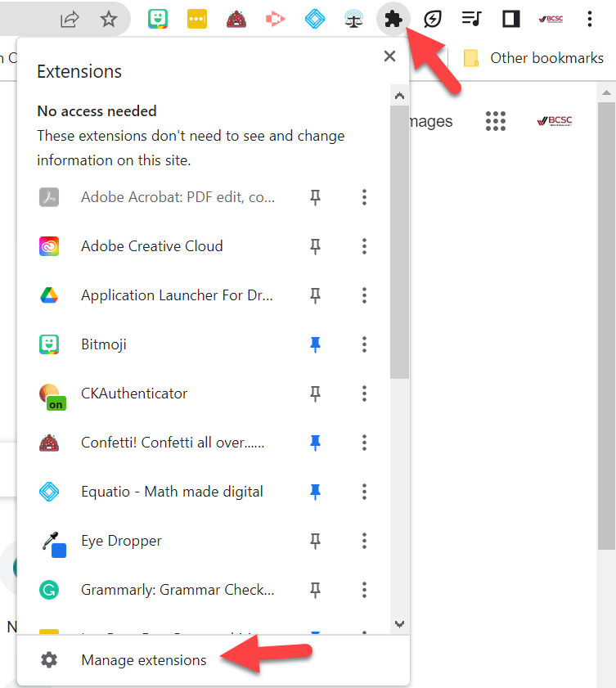Select the Bitmoji extension entry
Image resolution: width=616 pixels, height=688 pixels.
104,345
